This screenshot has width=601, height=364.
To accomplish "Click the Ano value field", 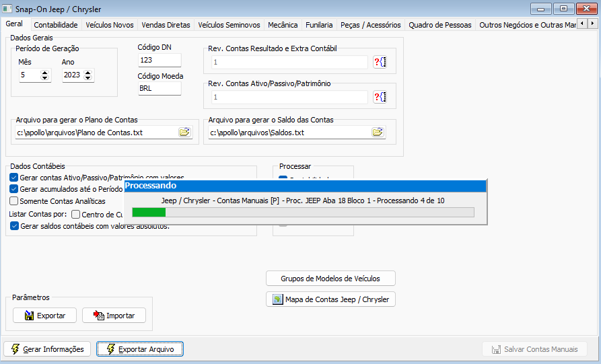I will [73, 75].
